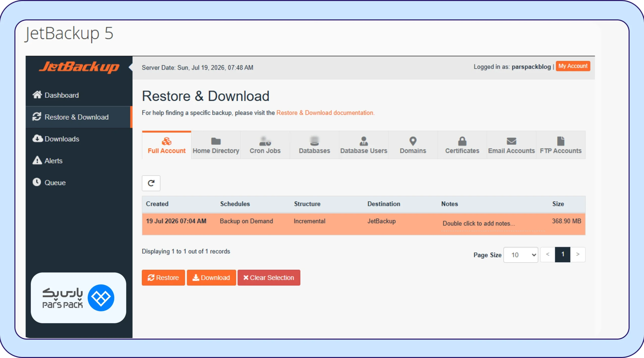
Task: Open Queue in the sidebar
Action: [x=79, y=183]
